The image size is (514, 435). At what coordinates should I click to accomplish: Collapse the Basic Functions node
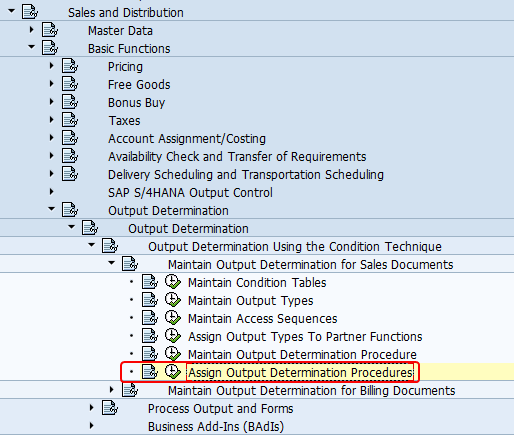click(31, 47)
